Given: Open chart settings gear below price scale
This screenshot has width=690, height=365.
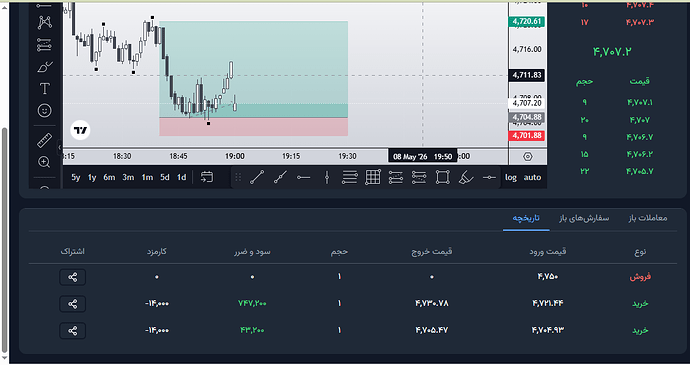Looking at the screenshot, I should click(x=528, y=156).
